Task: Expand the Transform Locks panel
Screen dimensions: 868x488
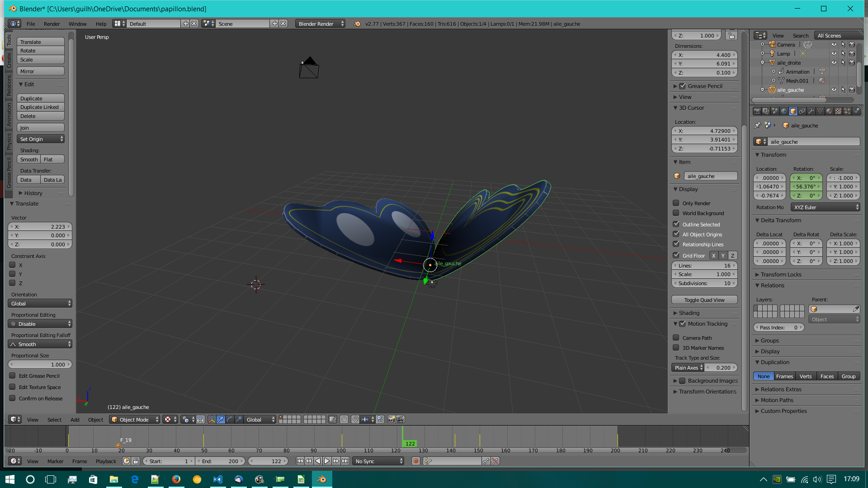Action: click(x=781, y=274)
